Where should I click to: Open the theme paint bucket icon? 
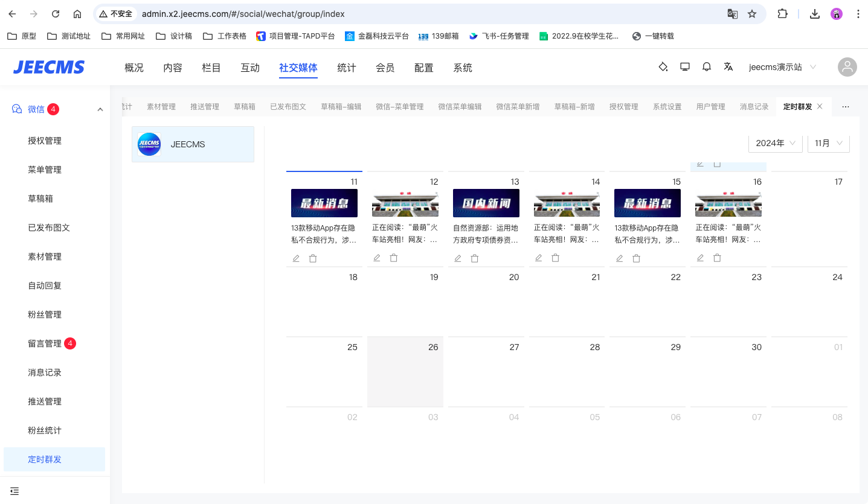pyautogui.click(x=663, y=67)
